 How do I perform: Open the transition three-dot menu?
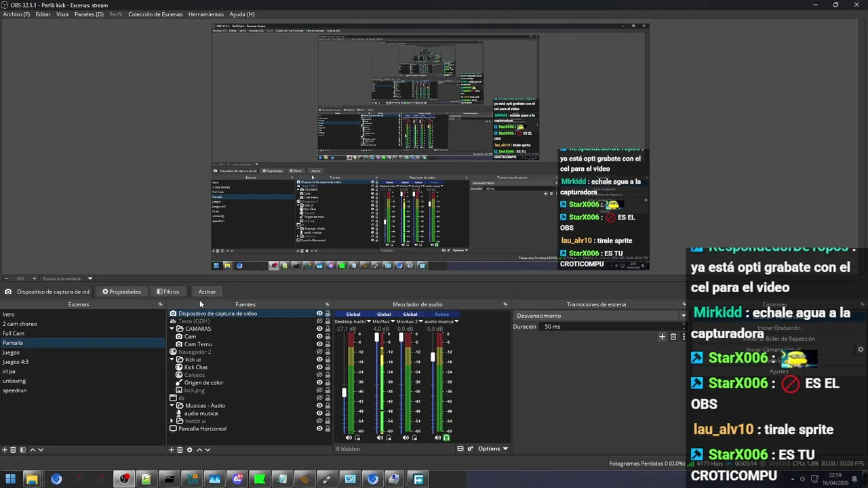pyautogui.click(x=683, y=336)
